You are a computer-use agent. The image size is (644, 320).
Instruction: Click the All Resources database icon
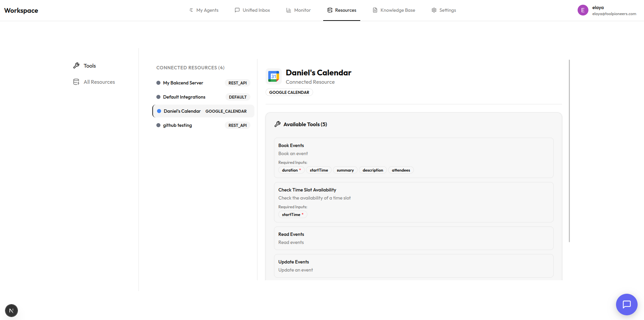click(x=76, y=81)
